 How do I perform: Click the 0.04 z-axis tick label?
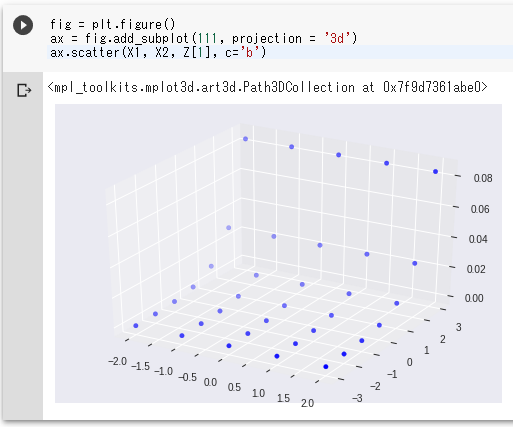[x=478, y=239]
